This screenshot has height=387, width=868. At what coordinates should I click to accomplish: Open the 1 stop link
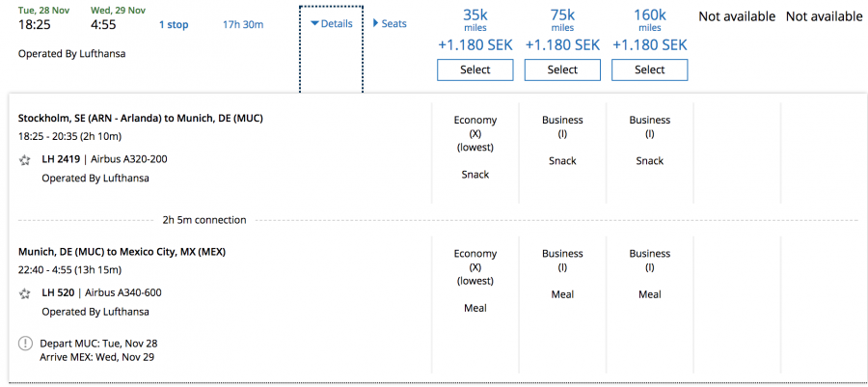pyautogui.click(x=174, y=24)
